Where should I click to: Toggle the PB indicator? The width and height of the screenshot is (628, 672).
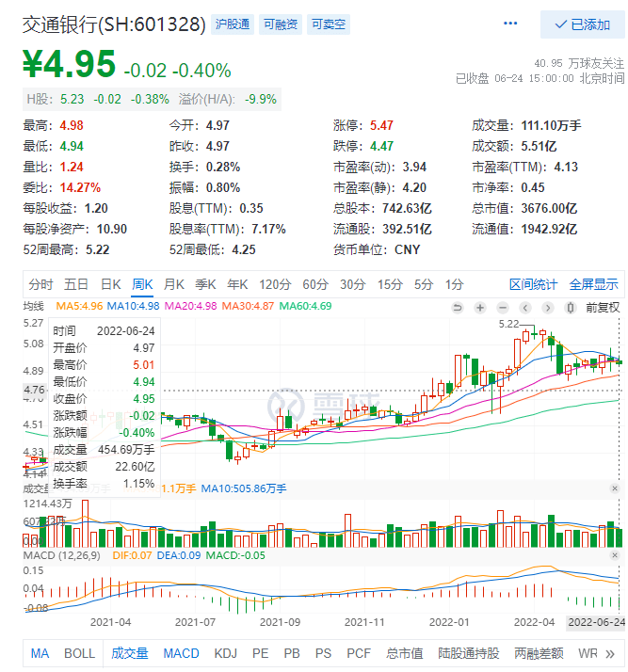pyautogui.click(x=292, y=653)
